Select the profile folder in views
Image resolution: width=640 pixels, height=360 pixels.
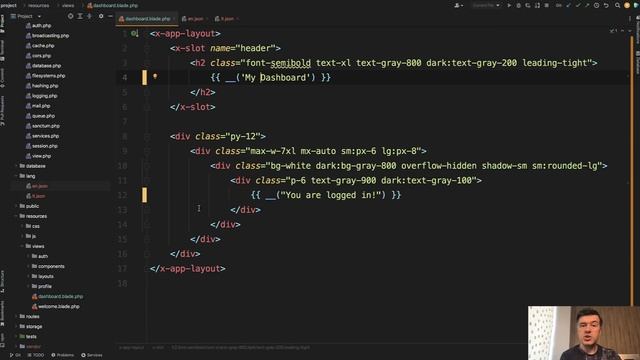tap(42, 286)
